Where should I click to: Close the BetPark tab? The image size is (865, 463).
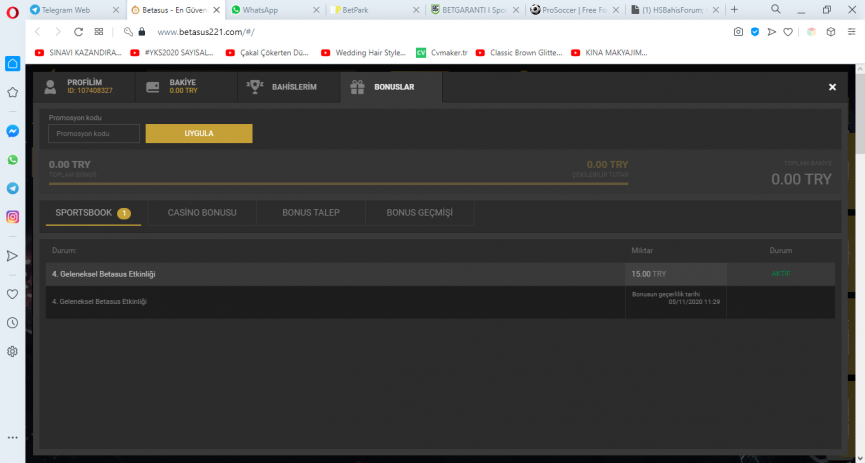pos(417,10)
